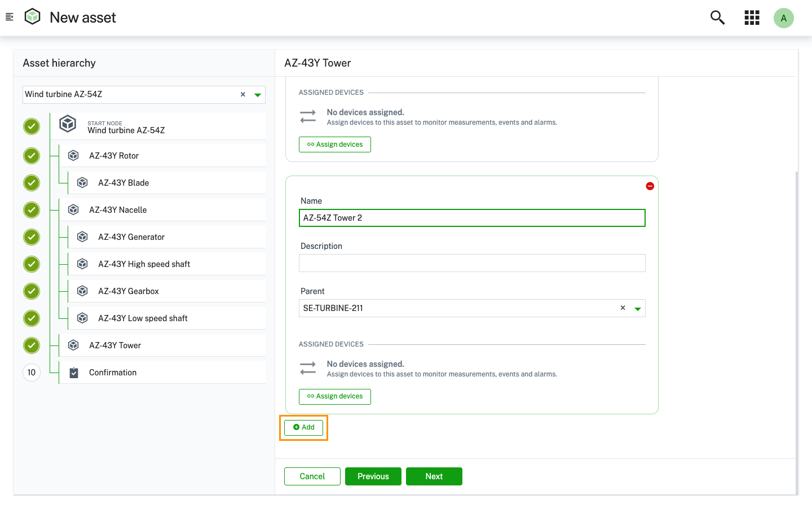This screenshot has width=812, height=508.
Task: Clear the Parent field with the x button
Action: click(623, 308)
